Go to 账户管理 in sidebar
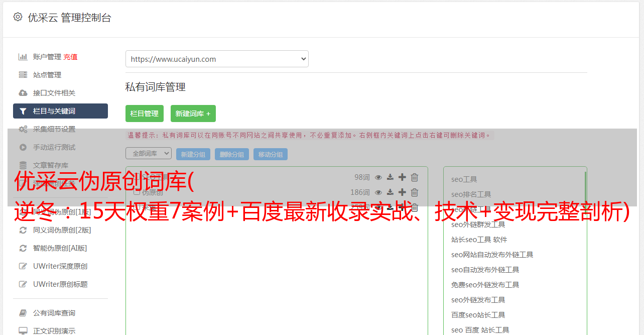644x335 pixels. pos(47,57)
